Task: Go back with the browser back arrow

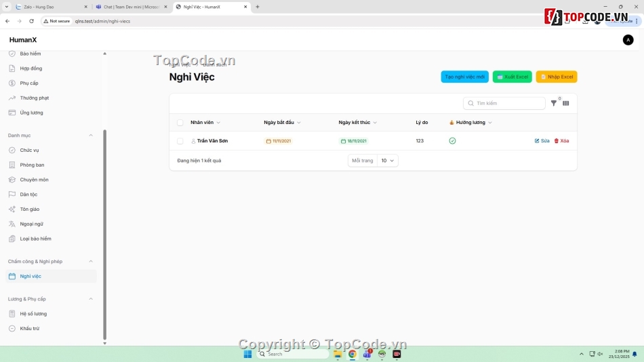Action: 7,21
